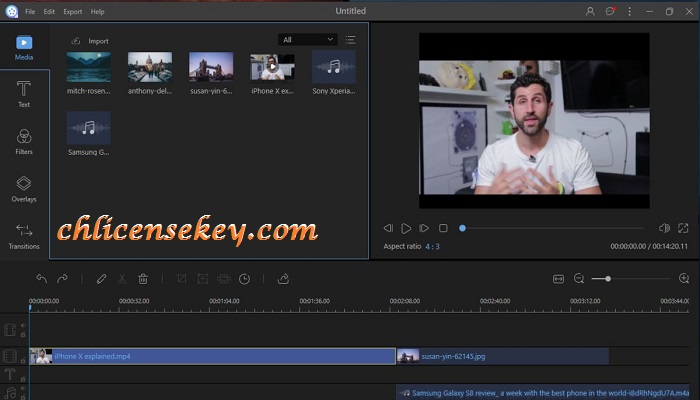This screenshot has width=700, height=400.
Task: Select the susan-yin media thumbnail in the library
Action: pos(211,67)
